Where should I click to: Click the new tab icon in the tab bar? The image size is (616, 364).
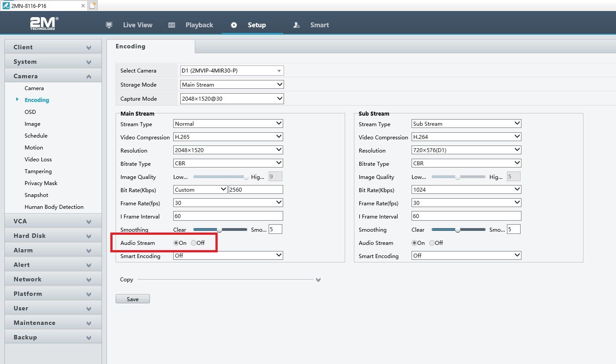pyautogui.click(x=92, y=6)
